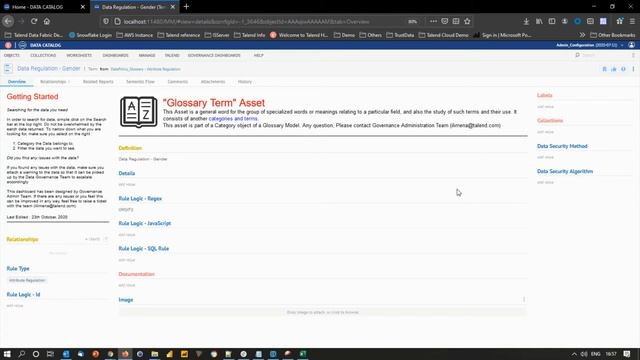Open the Image section three-dot menu
Screen dimensions: 640x360
(x=524, y=300)
